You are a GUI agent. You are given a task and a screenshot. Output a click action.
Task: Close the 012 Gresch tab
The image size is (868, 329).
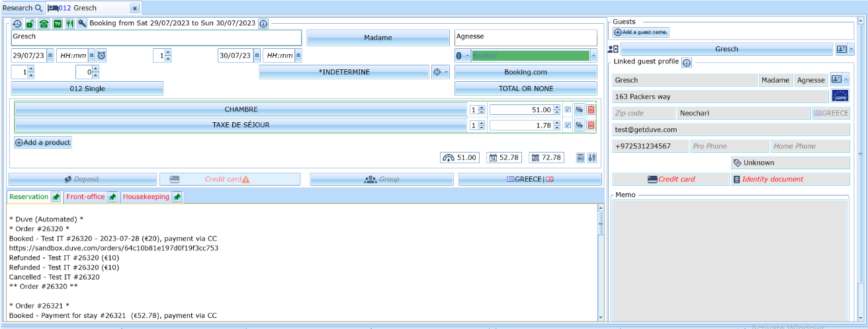(134, 9)
